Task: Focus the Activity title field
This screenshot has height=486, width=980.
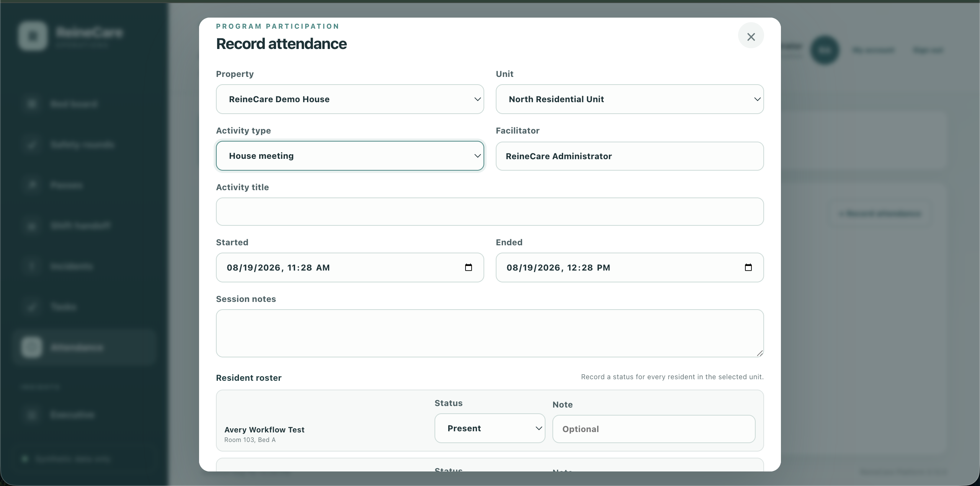Action: 490,212
